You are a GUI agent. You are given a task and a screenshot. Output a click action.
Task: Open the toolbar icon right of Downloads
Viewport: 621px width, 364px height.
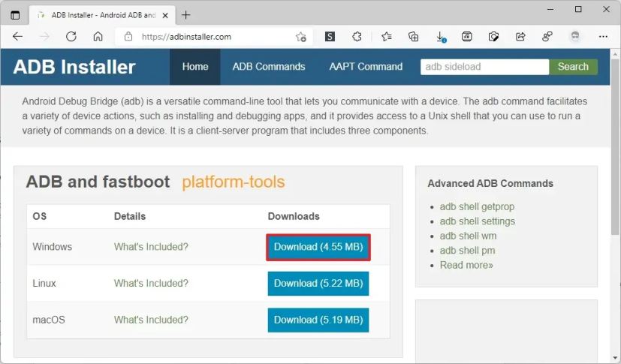click(467, 37)
